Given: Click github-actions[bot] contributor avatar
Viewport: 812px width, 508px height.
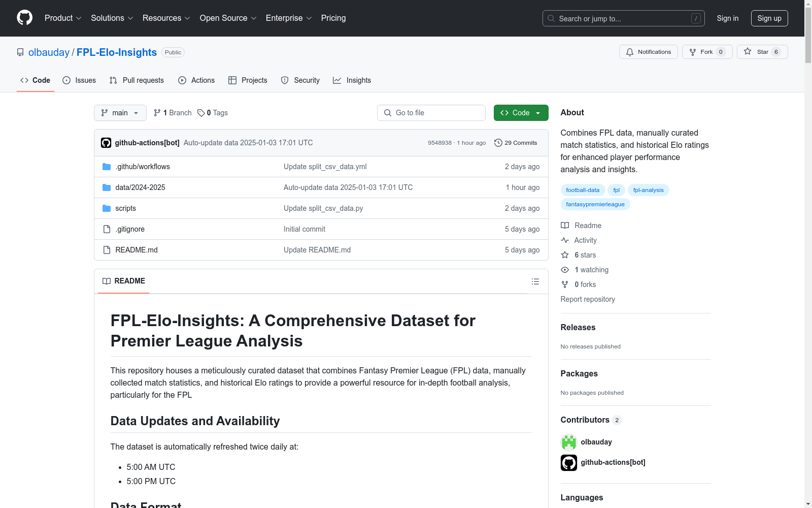Looking at the screenshot, I should (x=569, y=462).
